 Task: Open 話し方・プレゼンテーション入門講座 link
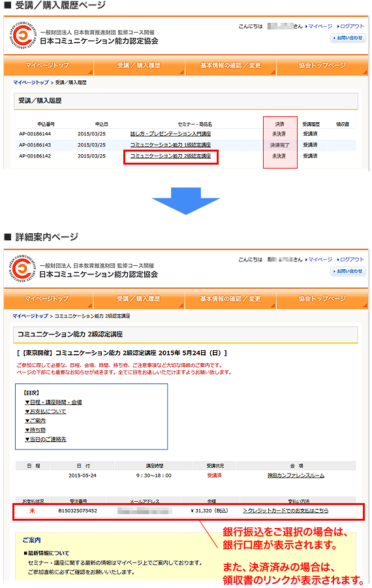click(x=170, y=134)
